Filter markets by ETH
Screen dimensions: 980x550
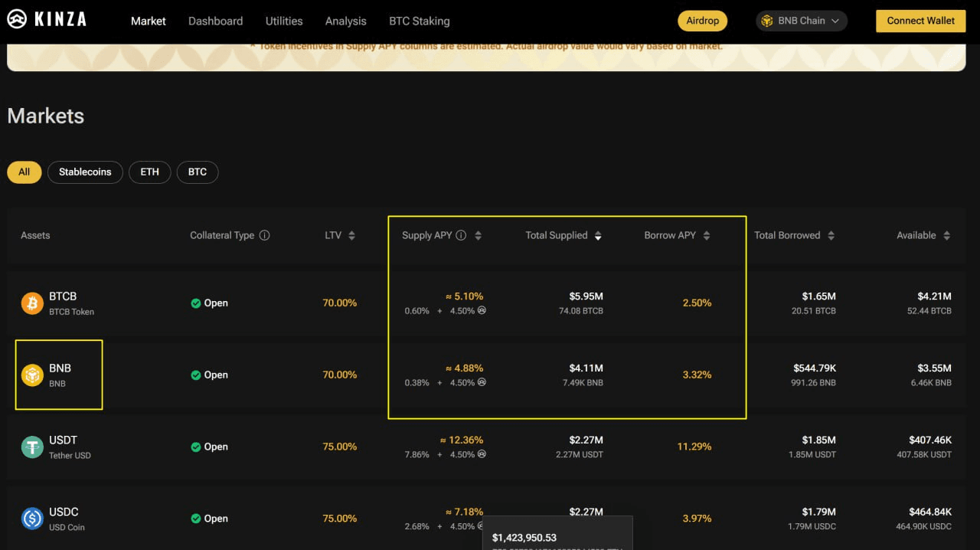(149, 172)
